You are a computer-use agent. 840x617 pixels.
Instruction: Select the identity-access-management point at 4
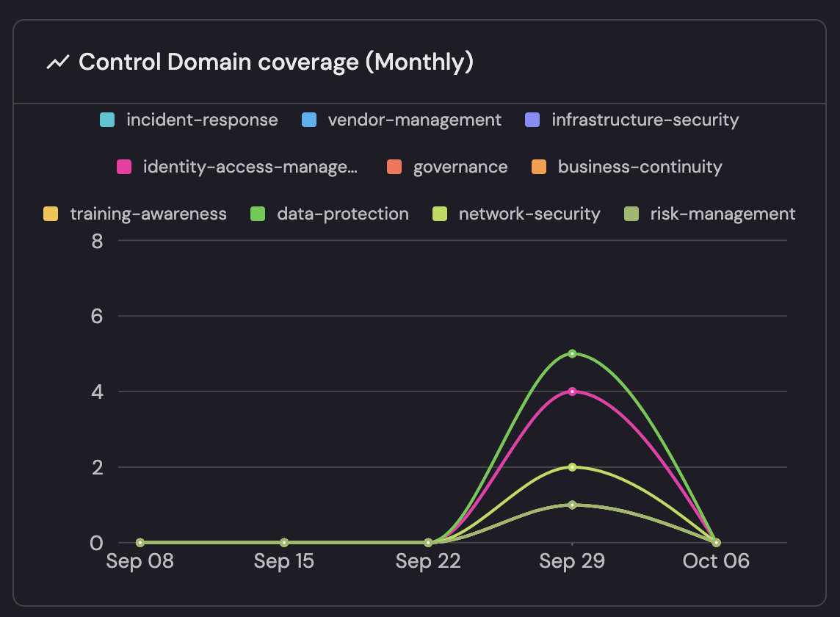572,392
